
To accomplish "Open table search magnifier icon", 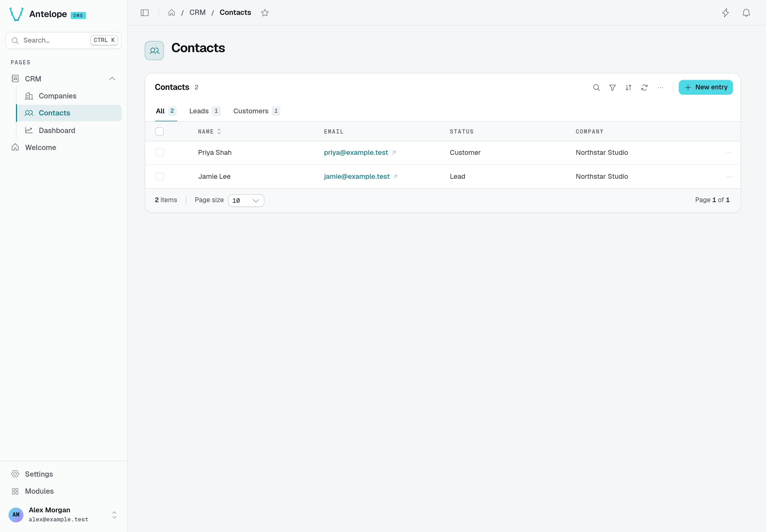I will pos(596,87).
